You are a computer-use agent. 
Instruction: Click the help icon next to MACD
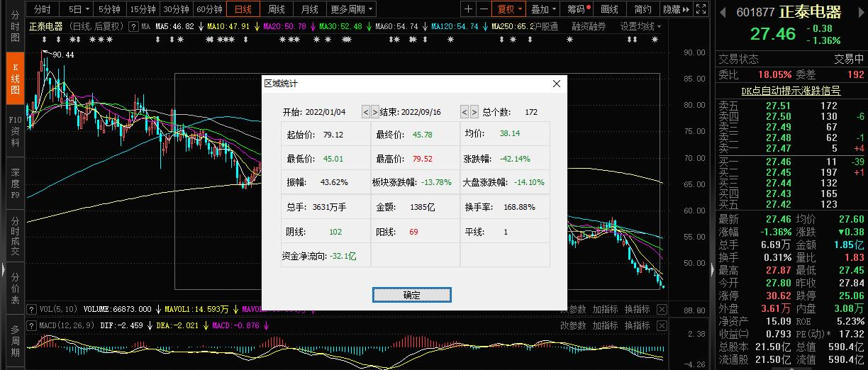(x=30, y=325)
